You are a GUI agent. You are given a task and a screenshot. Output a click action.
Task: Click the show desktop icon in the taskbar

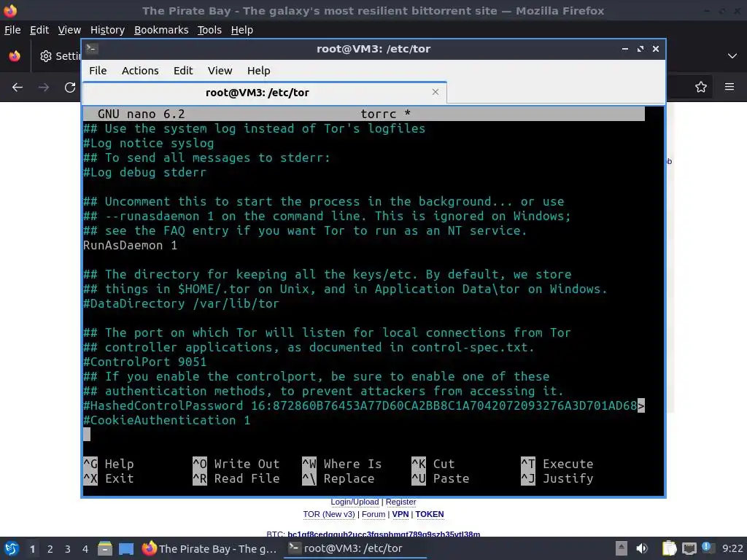[x=125, y=548]
